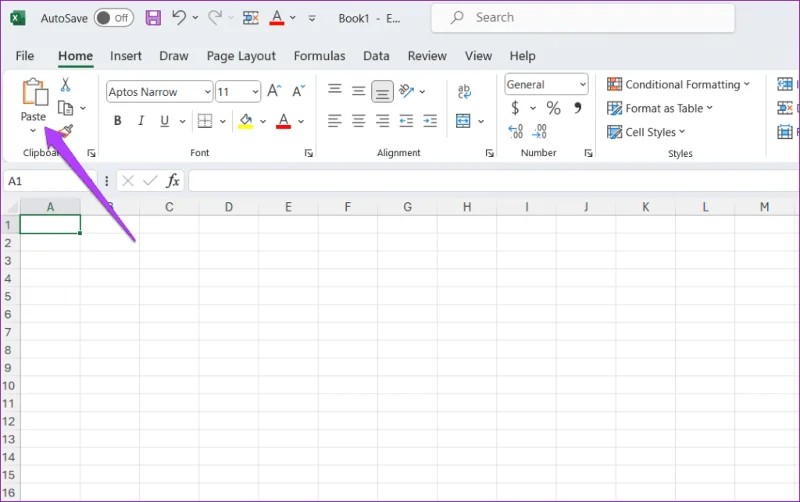800x502 pixels.
Task: Toggle Bold formatting
Action: pos(117,121)
